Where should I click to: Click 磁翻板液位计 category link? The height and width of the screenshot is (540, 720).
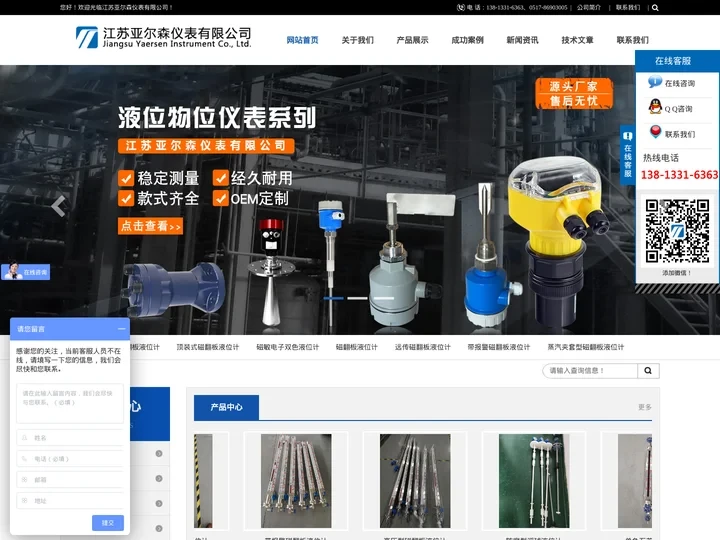click(357, 347)
